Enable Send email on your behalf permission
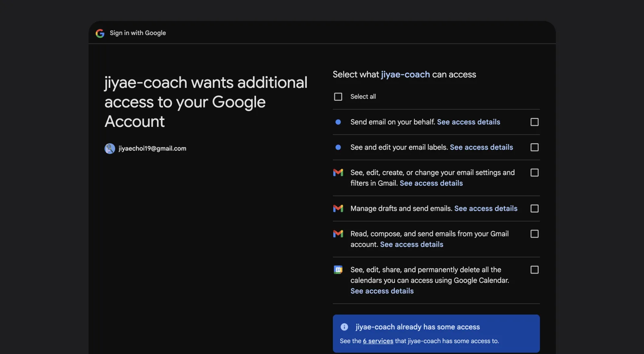 pyautogui.click(x=535, y=122)
